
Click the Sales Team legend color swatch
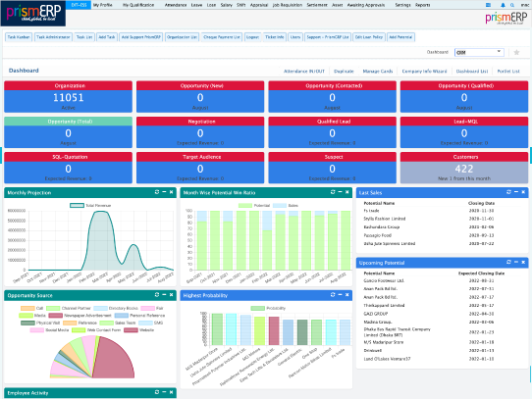[106, 323]
